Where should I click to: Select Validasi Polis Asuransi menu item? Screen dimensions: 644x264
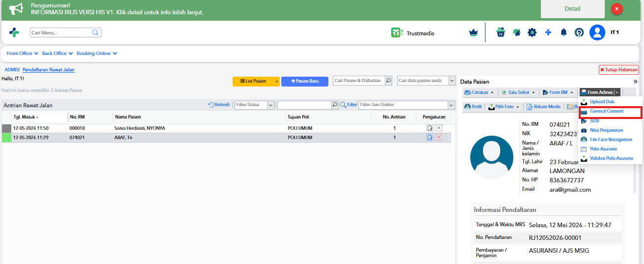tap(611, 158)
